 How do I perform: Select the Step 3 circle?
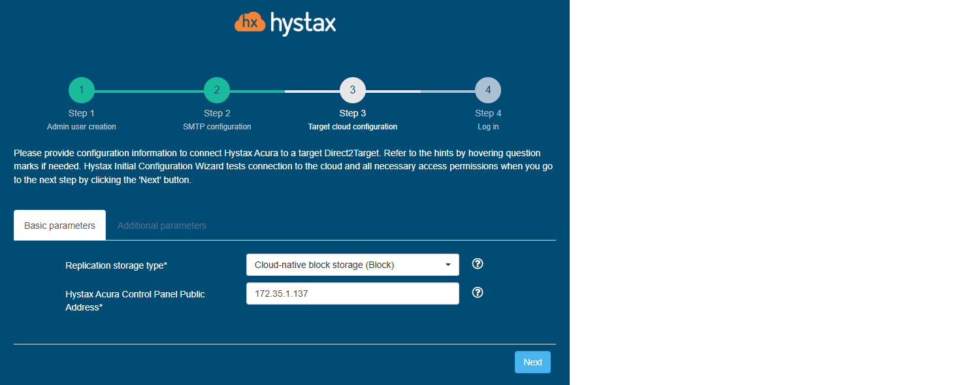[353, 90]
